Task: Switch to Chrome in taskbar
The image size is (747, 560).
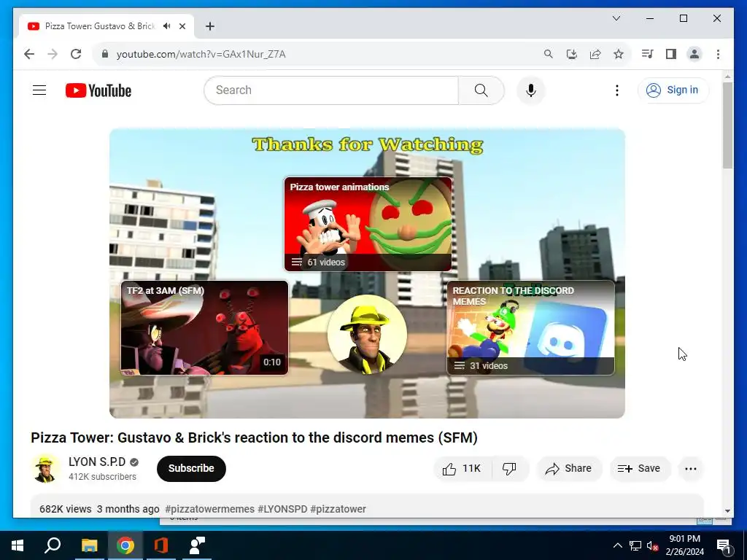Action: (x=125, y=545)
